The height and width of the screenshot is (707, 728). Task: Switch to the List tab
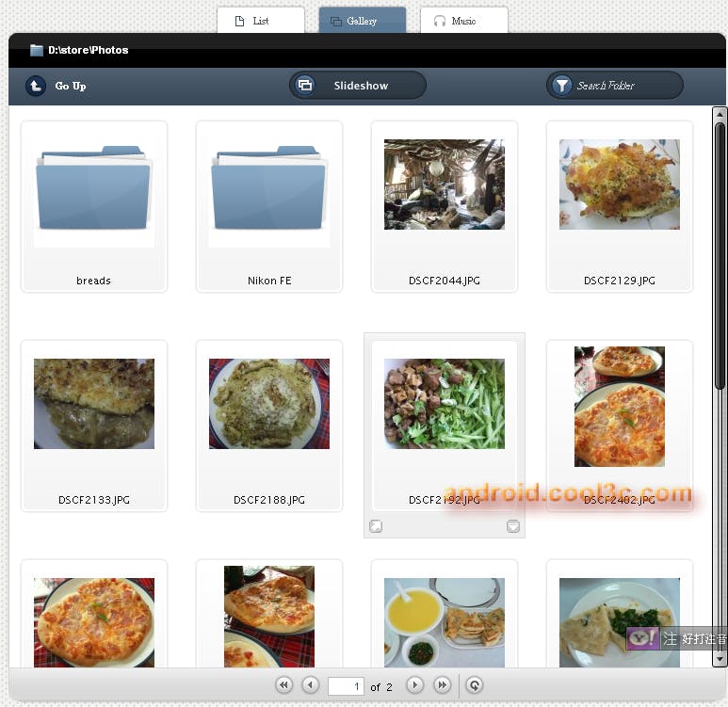pos(261,21)
